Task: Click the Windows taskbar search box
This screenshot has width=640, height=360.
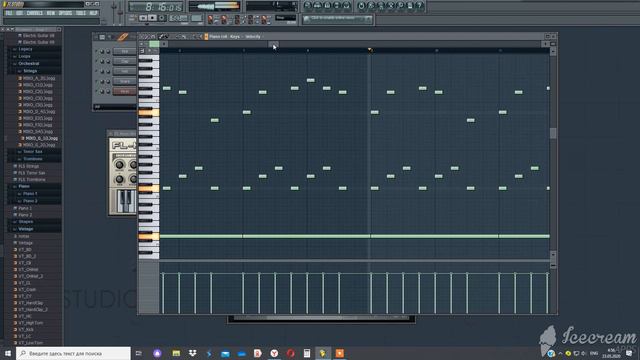Action: (x=74, y=353)
